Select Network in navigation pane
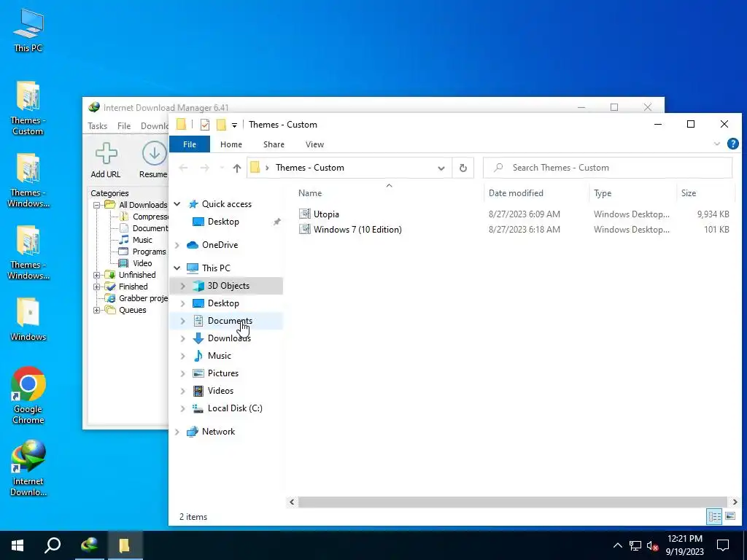The height and width of the screenshot is (560, 747). [218, 432]
